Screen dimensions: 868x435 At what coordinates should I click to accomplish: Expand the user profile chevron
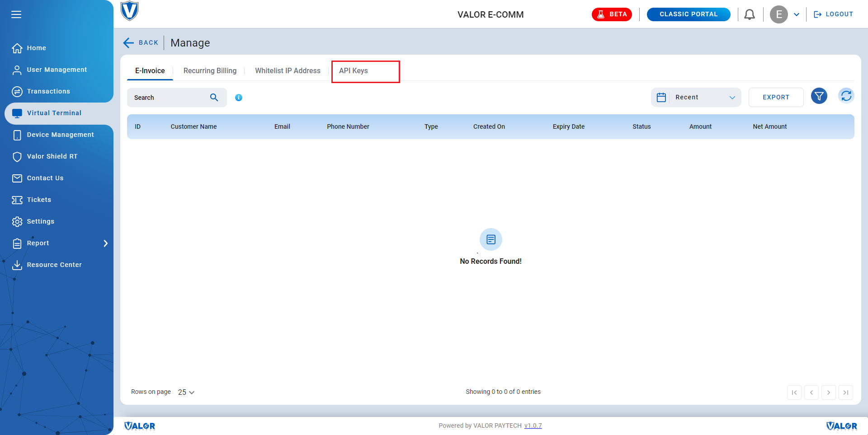tap(797, 14)
